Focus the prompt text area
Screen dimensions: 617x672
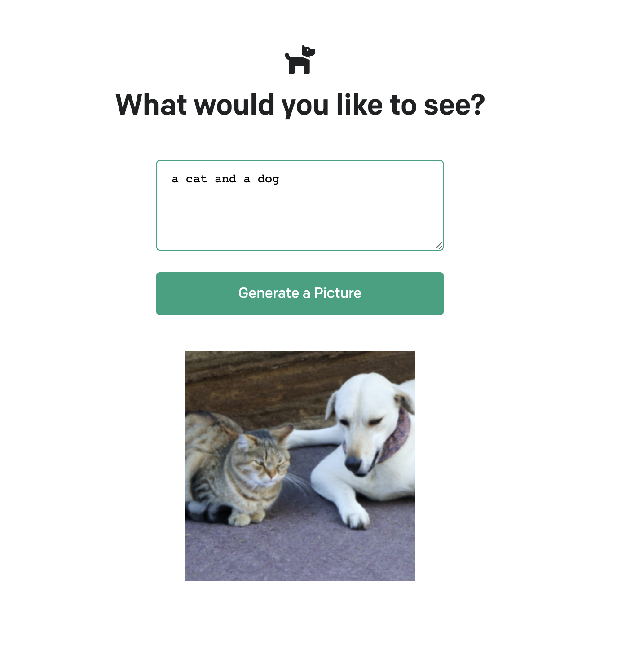pyautogui.click(x=300, y=205)
